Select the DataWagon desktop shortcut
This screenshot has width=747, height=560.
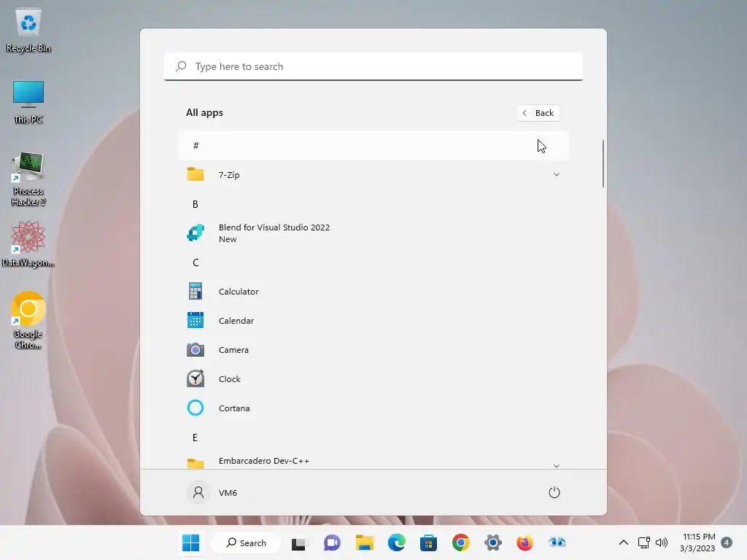(x=28, y=245)
